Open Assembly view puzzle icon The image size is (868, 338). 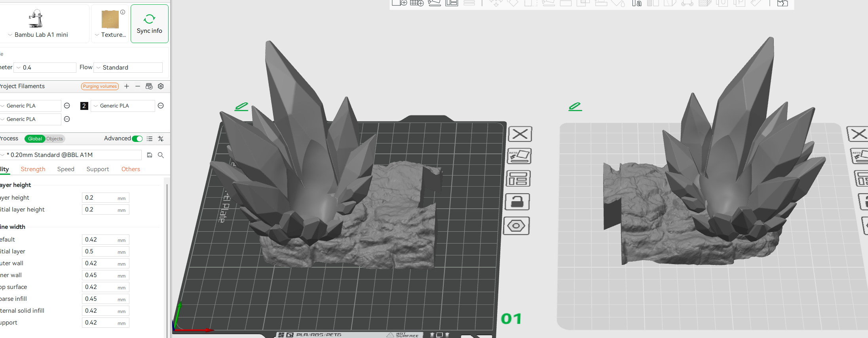point(782,3)
